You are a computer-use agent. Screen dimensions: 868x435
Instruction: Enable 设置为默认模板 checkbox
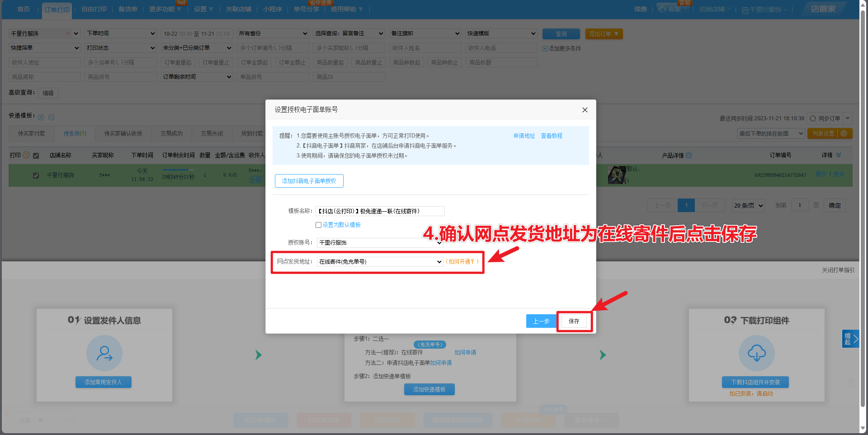tap(319, 225)
